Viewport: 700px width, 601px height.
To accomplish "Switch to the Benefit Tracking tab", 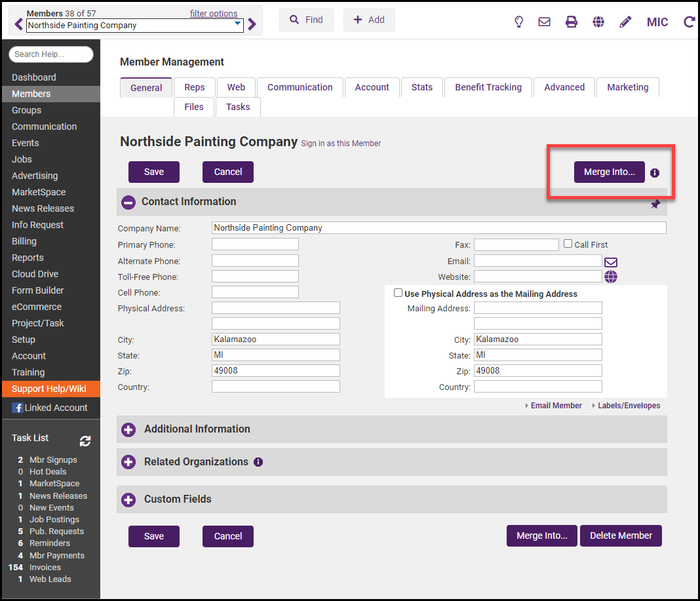I will pyautogui.click(x=488, y=87).
